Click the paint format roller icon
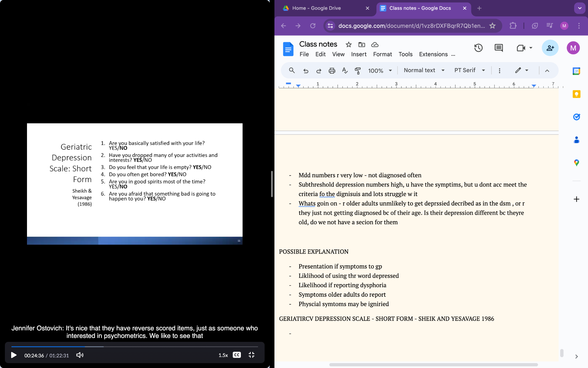 [x=358, y=70]
